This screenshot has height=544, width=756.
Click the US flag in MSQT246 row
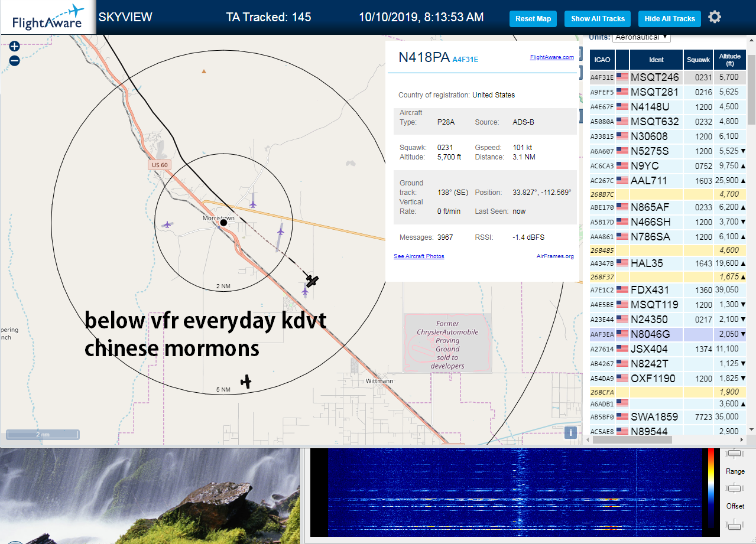622,77
